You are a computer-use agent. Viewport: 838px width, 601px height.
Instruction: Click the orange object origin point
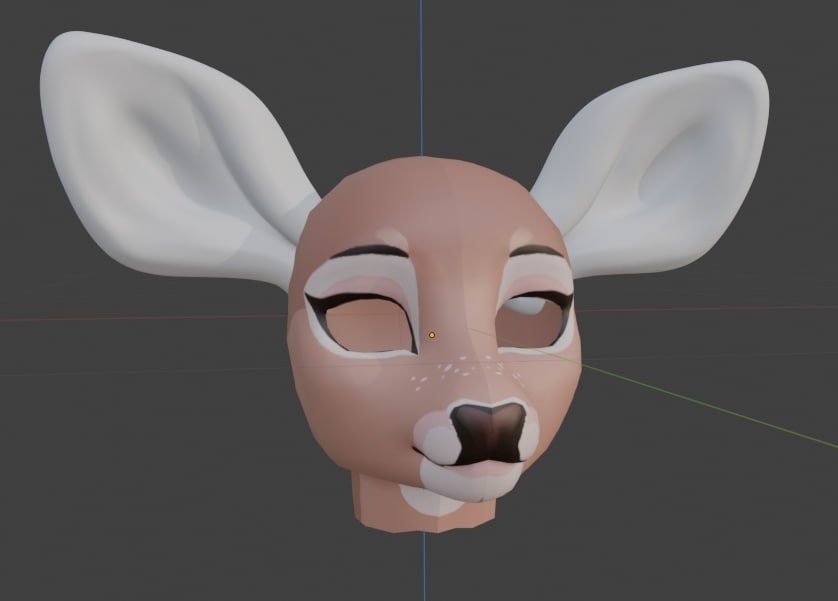(432, 335)
